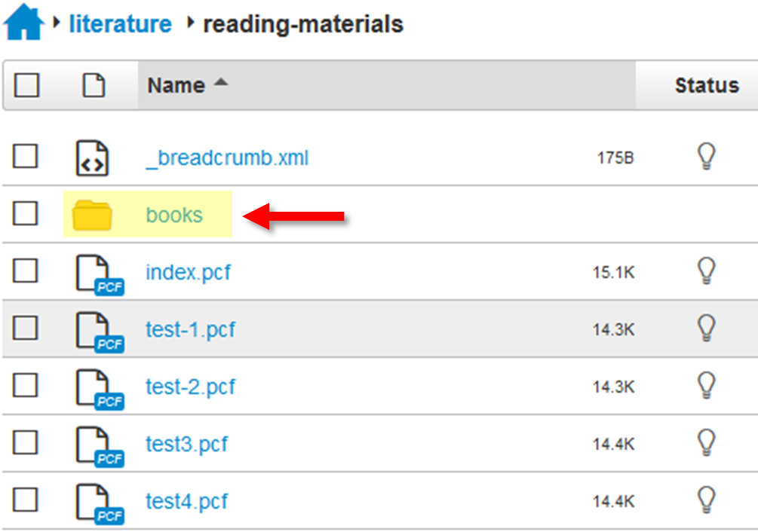The image size is (758, 532).
Task: Toggle the select-all checkbox in header
Action: point(26,86)
